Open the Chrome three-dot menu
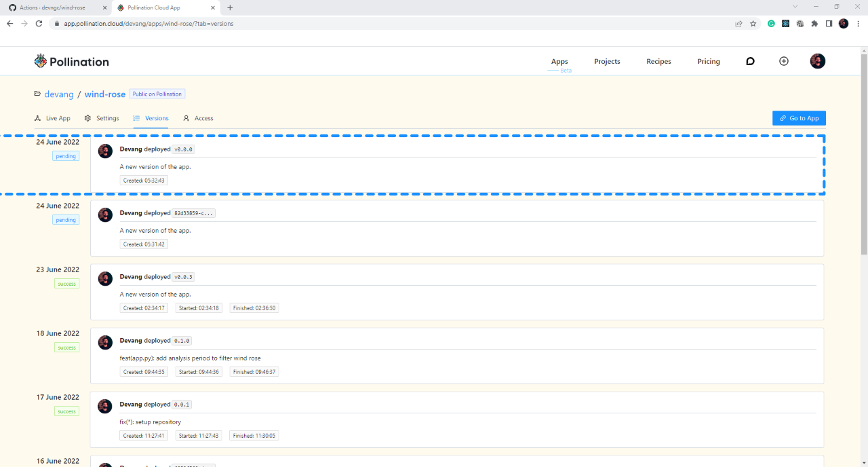 pos(858,23)
